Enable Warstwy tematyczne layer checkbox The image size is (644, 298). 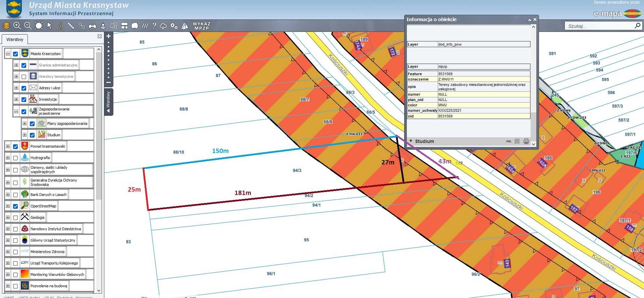tap(24, 77)
